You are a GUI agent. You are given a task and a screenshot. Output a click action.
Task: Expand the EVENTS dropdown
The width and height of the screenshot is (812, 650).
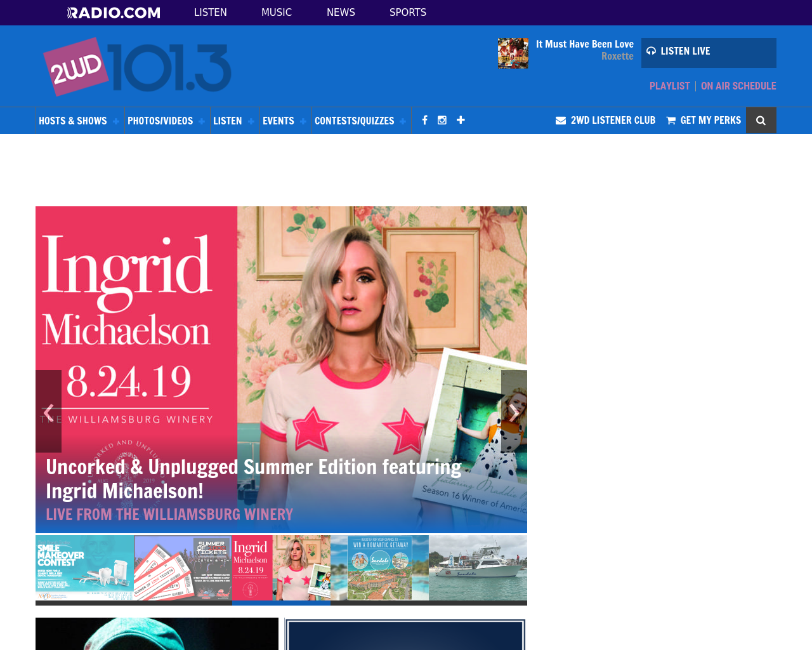coord(278,120)
